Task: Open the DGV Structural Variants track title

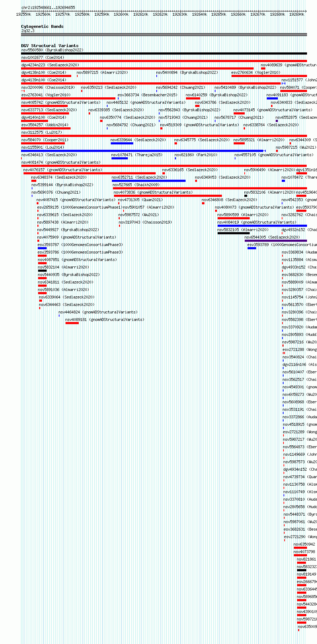Action: [50, 46]
